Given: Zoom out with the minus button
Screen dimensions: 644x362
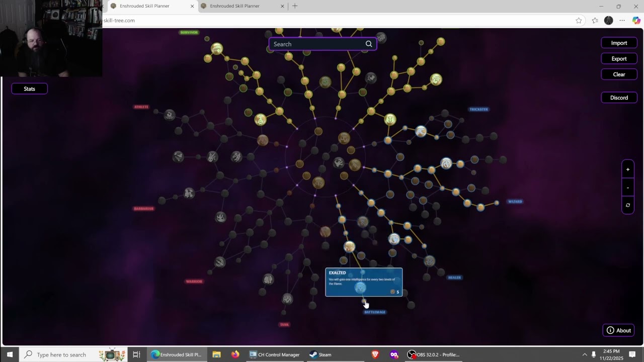Looking at the screenshot, I should [x=627, y=188].
